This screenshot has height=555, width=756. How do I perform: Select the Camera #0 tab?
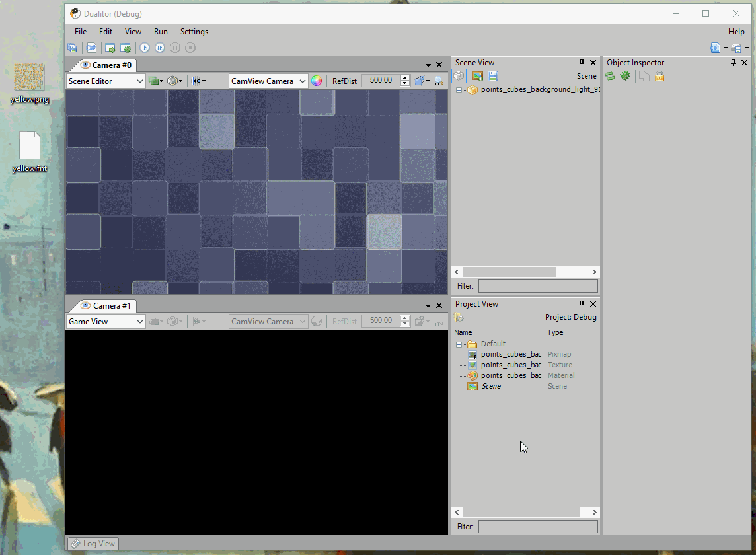(x=106, y=65)
